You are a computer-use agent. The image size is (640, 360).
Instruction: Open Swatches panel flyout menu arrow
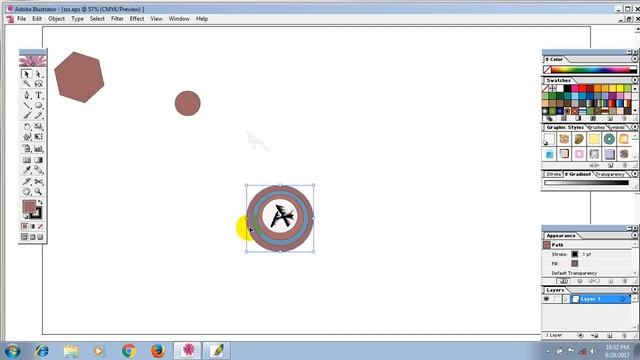(x=635, y=80)
